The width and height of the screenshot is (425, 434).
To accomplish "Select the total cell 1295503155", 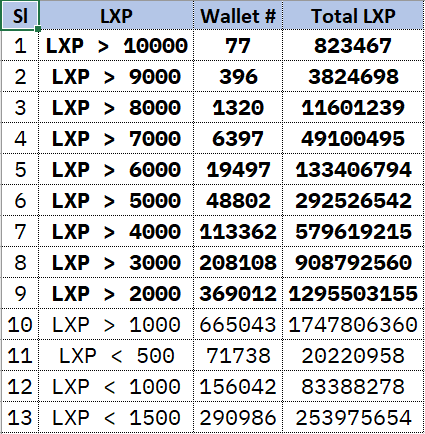I will (353, 293).
